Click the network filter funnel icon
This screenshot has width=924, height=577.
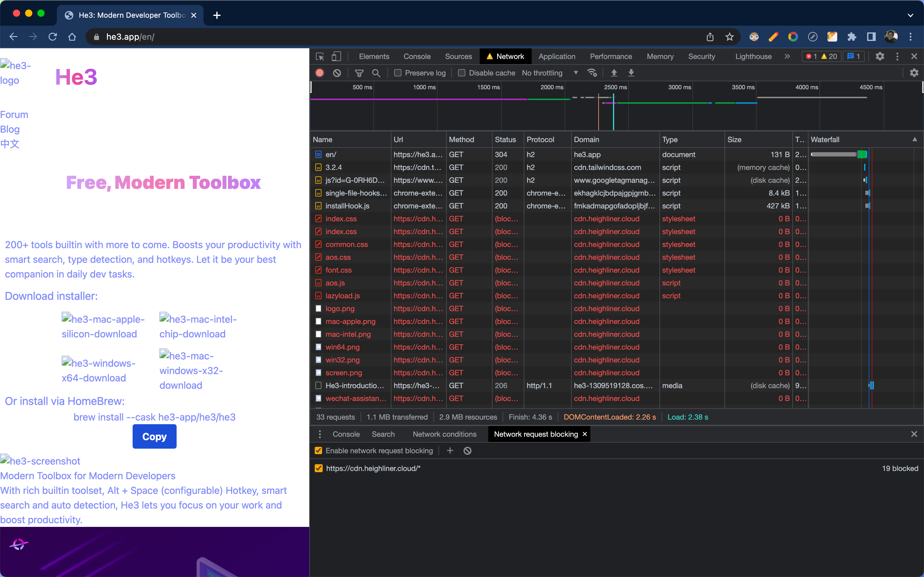coord(359,73)
